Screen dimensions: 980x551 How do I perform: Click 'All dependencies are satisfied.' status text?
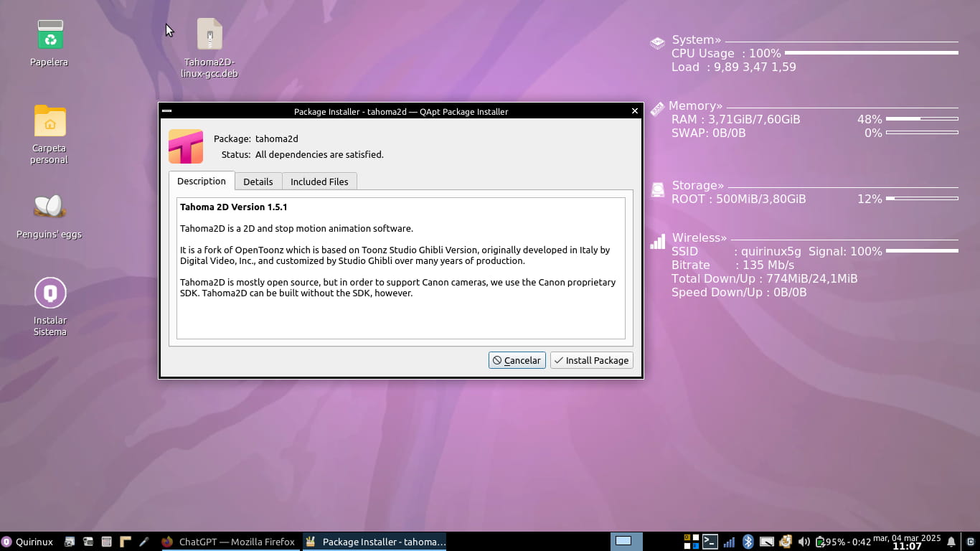point(319,154)
